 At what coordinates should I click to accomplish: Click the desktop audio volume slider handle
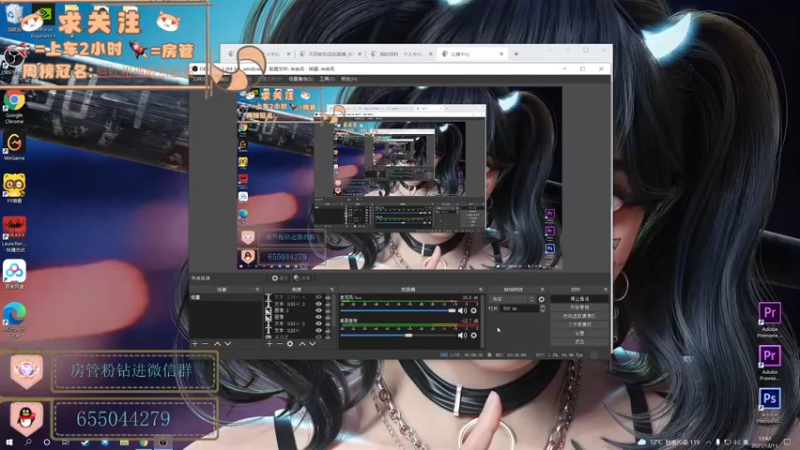click(408, 335)
